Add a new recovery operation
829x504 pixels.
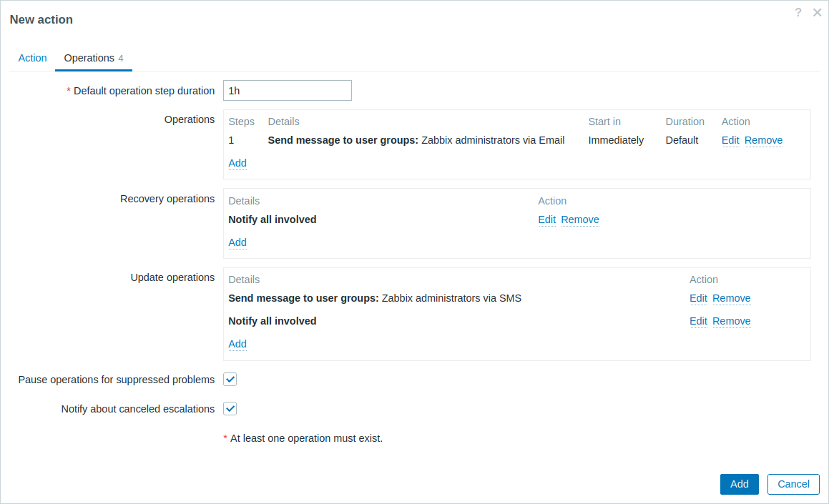pyautogui.click(x=237, y=242)
